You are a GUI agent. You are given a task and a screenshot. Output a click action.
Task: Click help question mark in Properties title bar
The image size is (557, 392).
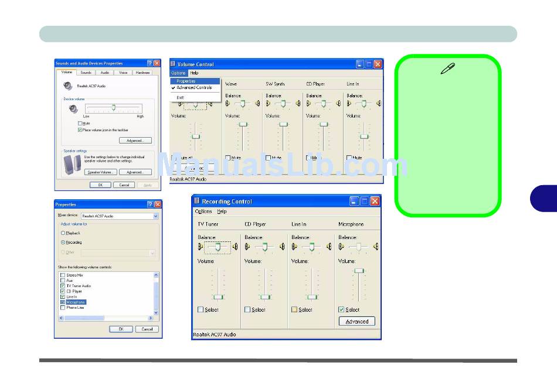coord(150,204)
